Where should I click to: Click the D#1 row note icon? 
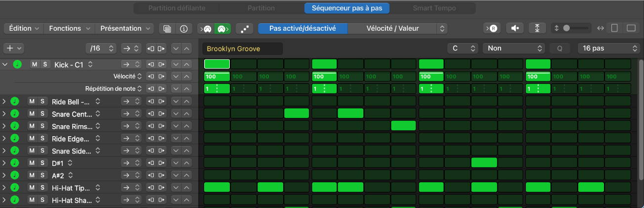(x=14, y=162)
